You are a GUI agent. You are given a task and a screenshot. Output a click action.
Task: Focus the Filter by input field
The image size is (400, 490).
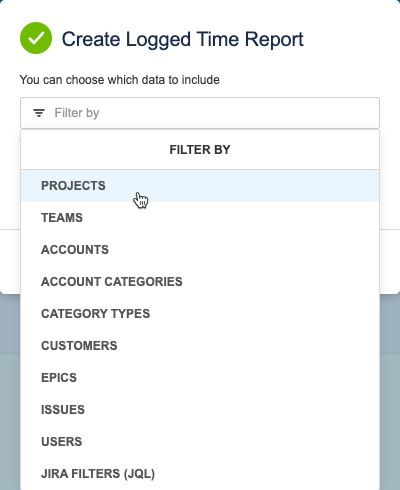[x=200, y=113]
